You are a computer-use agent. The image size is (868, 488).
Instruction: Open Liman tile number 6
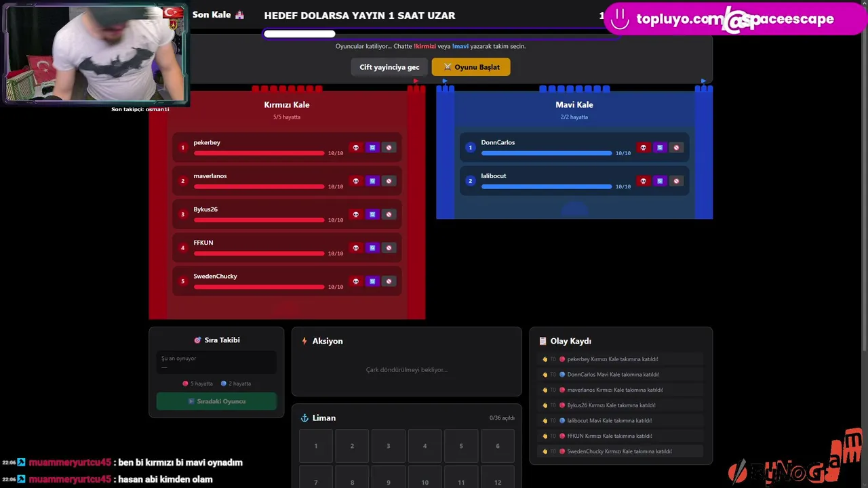[x=498, y=446]
